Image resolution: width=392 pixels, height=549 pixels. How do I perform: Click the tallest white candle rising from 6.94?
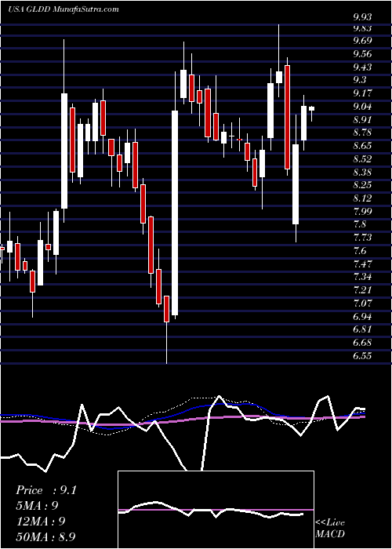pos(175,213)
